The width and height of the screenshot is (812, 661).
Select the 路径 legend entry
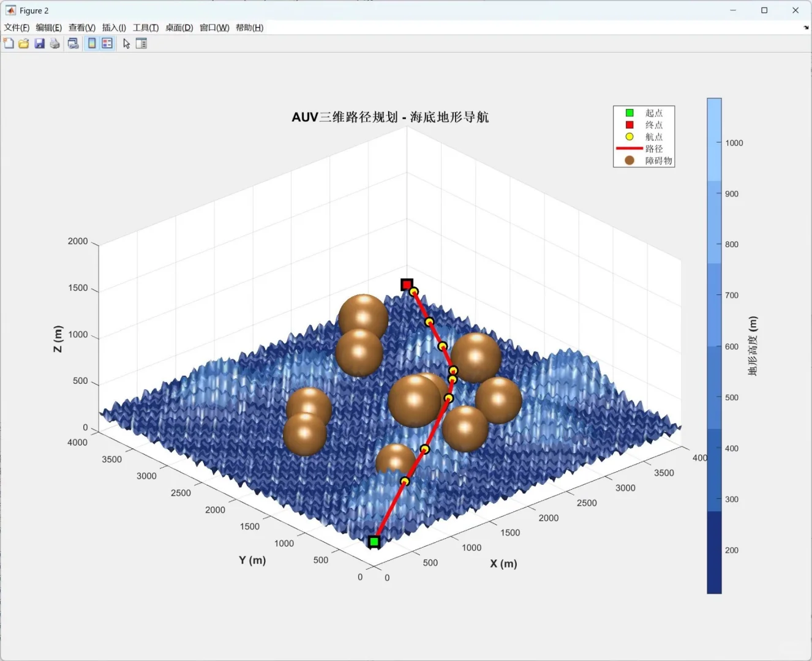point(644,149)
